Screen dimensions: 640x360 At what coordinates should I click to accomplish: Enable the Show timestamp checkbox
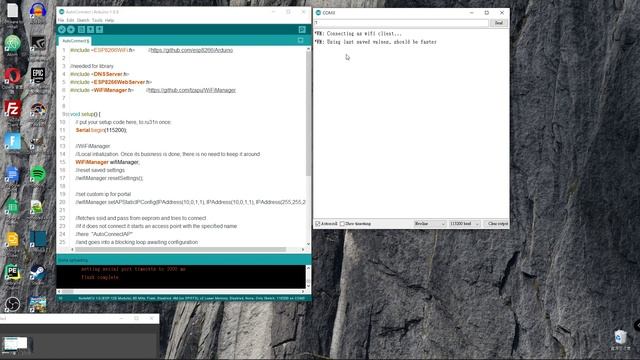(342, 224)
